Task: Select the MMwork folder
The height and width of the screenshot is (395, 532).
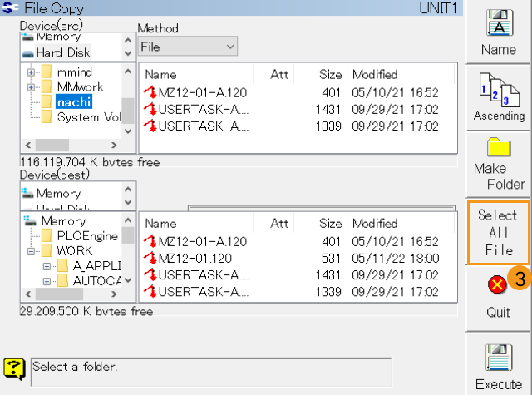Action: [80, 87]
